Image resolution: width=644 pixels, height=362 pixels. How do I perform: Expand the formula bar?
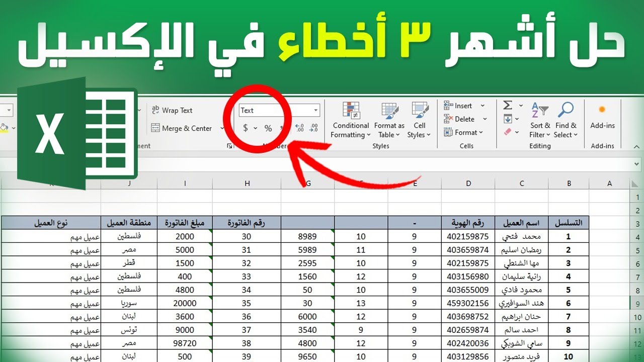[637, 164]
